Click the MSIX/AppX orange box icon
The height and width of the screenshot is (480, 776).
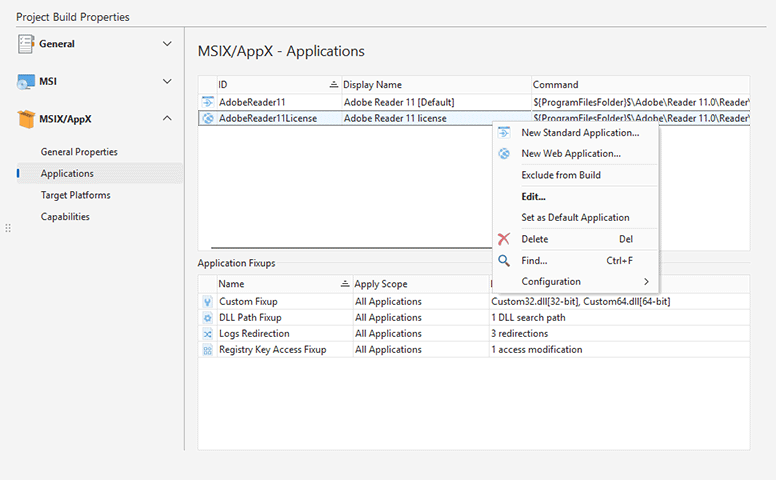26,119
